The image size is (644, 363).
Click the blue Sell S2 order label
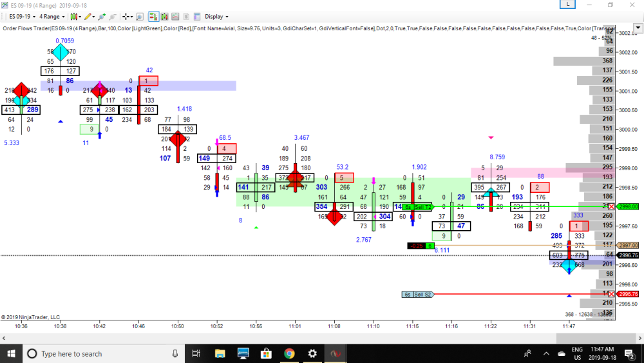(x=423, y=294)
